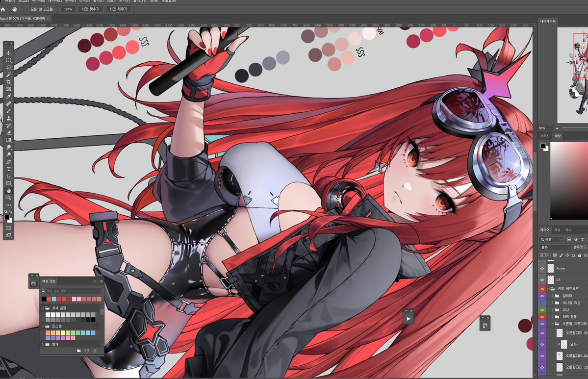Select the Eyedropper tool

[x=9, y=96]
